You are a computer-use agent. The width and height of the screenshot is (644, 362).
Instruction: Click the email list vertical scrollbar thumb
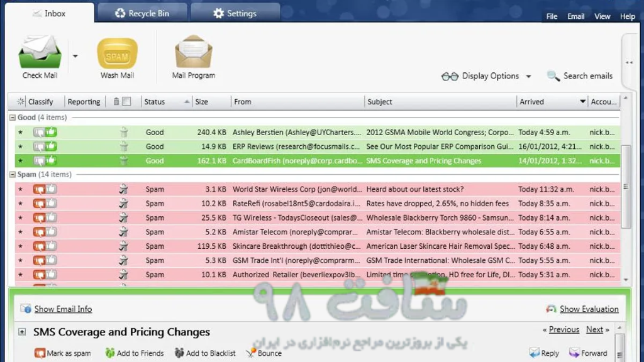626,187
